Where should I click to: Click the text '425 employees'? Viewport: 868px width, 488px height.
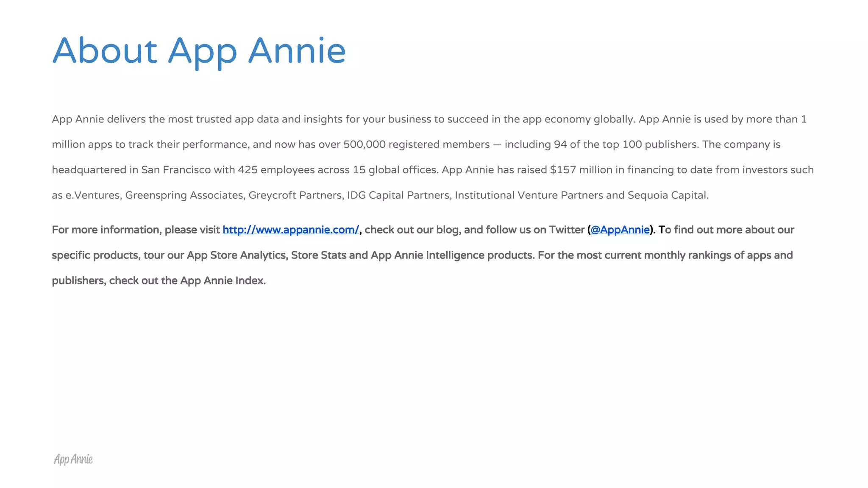pos(276,170)
